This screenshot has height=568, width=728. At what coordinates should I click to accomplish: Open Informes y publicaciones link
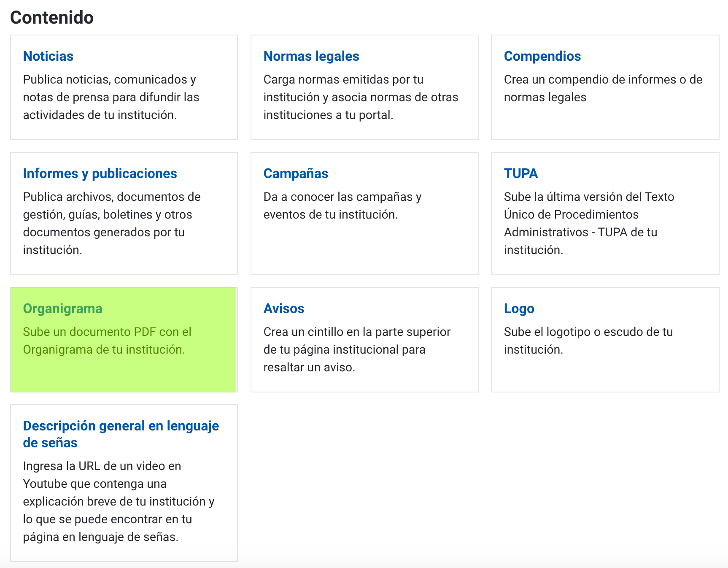(100, 173)
